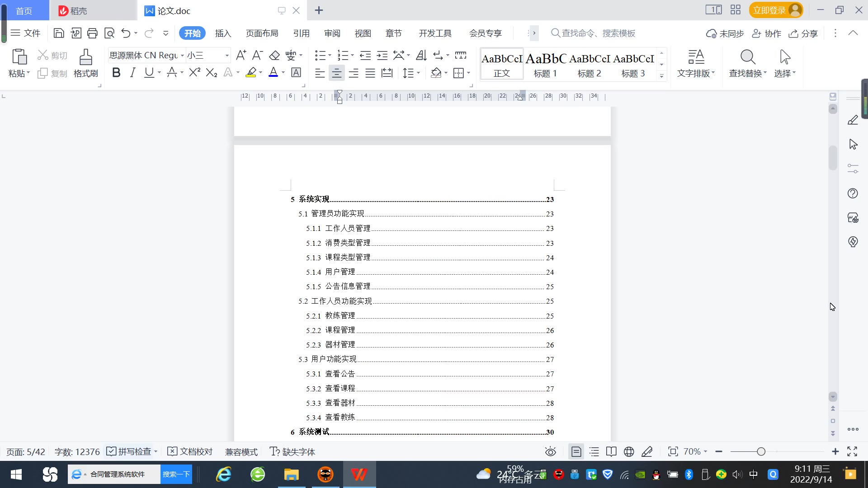Image resolution: width=868 pixels, height=488 pixels.
Task: Click the eye protection mode icon
Action: 550,452
